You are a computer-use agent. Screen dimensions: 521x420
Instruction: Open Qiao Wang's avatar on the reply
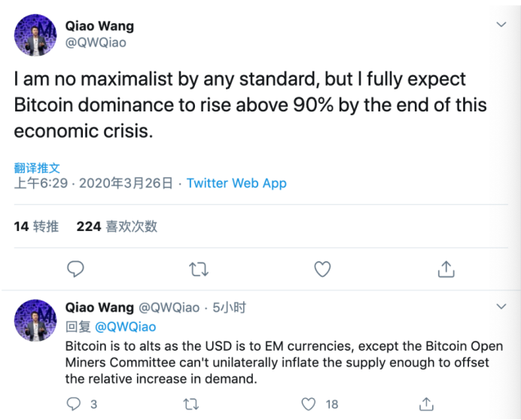(35, 321)
